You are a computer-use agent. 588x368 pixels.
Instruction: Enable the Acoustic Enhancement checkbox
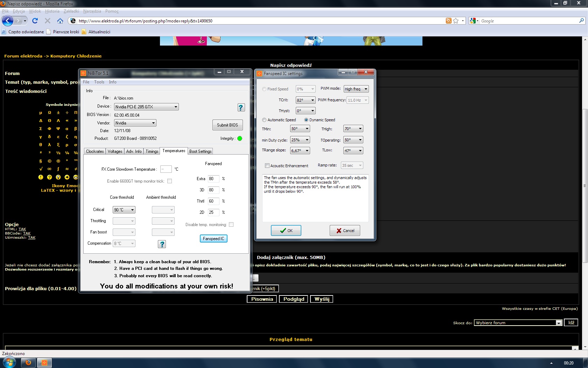click(267, 166)
